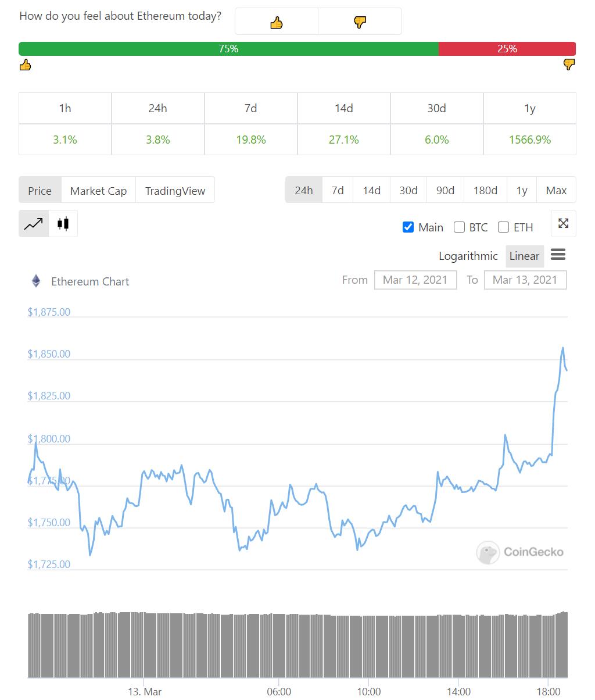This screenshot has height=700, width=595.
Task: Click the thumbs up sentiment icon
Action: click(x=276, y=21)
